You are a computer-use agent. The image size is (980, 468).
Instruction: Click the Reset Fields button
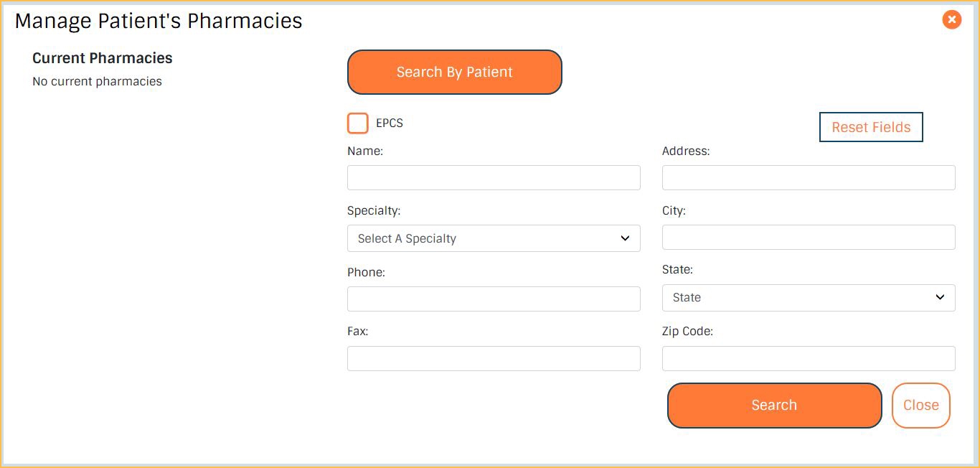click(x=870, y=126)
